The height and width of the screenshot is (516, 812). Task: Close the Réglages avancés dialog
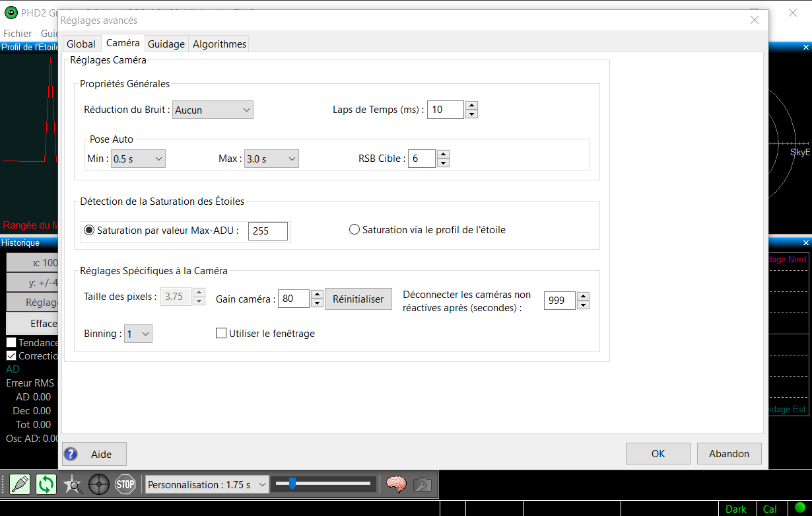755,20
